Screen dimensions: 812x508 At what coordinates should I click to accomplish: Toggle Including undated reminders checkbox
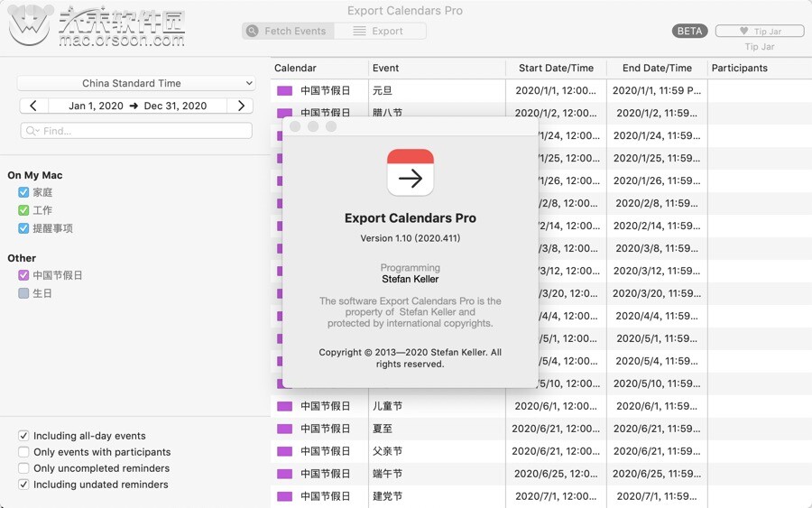coord(23,485)
